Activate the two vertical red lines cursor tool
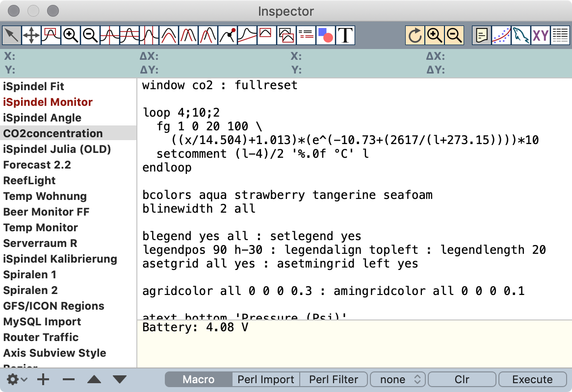Viewport: 572px width, 392px height. pyautogui.click(x=150, y=35)
